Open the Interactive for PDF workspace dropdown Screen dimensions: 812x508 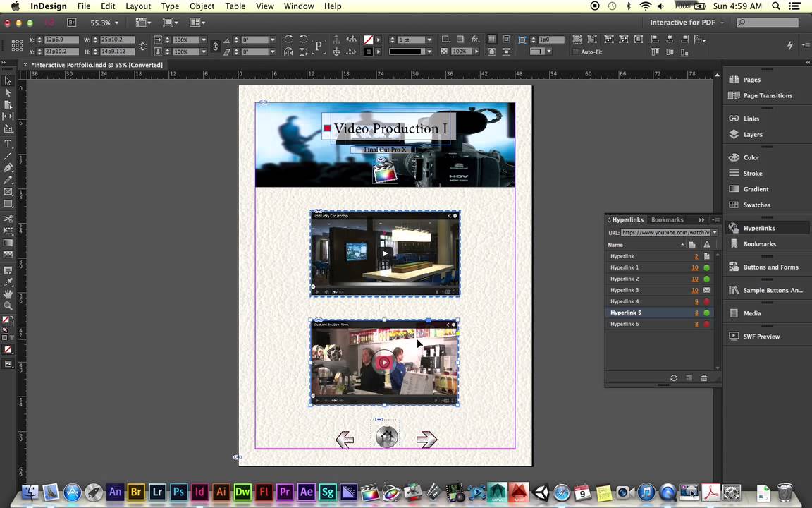[x=687, y=23]
